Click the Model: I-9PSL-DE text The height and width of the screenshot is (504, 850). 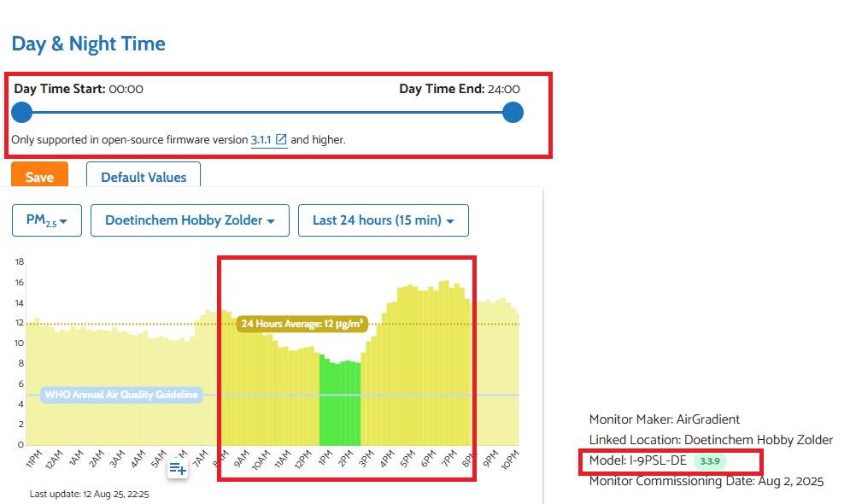[x=638, y=460]
